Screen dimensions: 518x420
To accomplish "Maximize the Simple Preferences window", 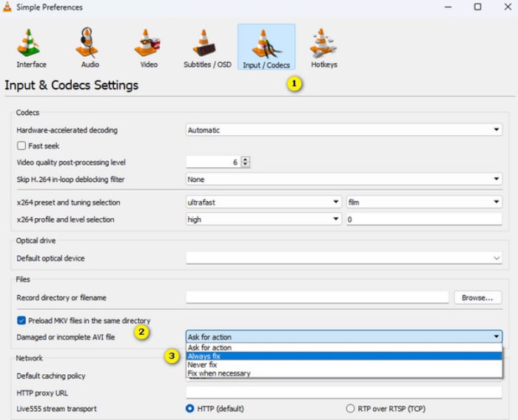I will pyautogui.click(x=477, y=7).
